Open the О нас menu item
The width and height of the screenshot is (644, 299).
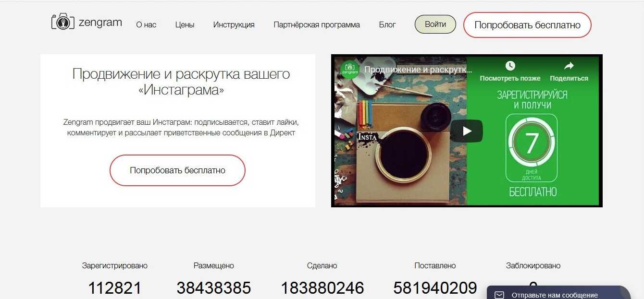pyautogui.click(x=146, y=24)
